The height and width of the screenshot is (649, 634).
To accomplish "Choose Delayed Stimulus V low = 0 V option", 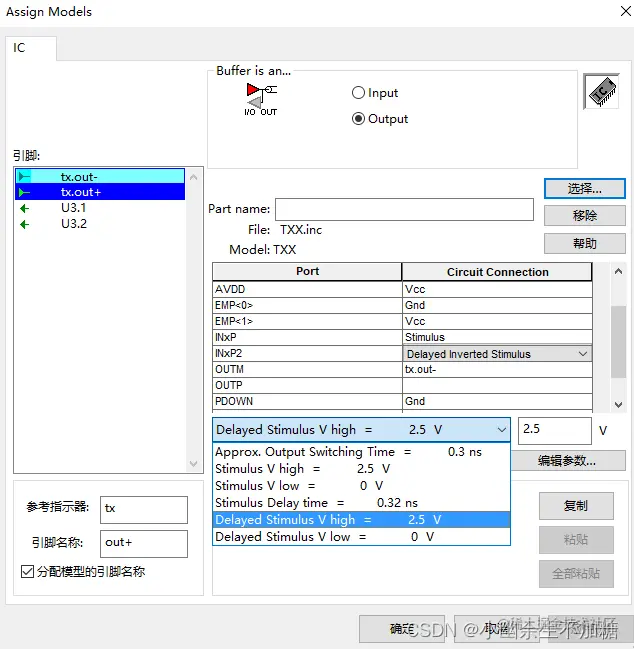I will tap(361, 536).
